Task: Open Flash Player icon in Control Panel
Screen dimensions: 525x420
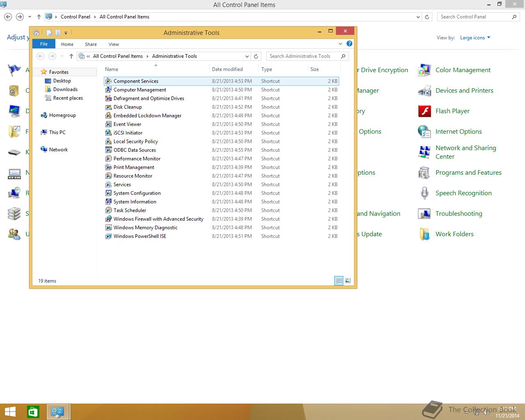Action: pyautogui.click(x=424, y=111)
